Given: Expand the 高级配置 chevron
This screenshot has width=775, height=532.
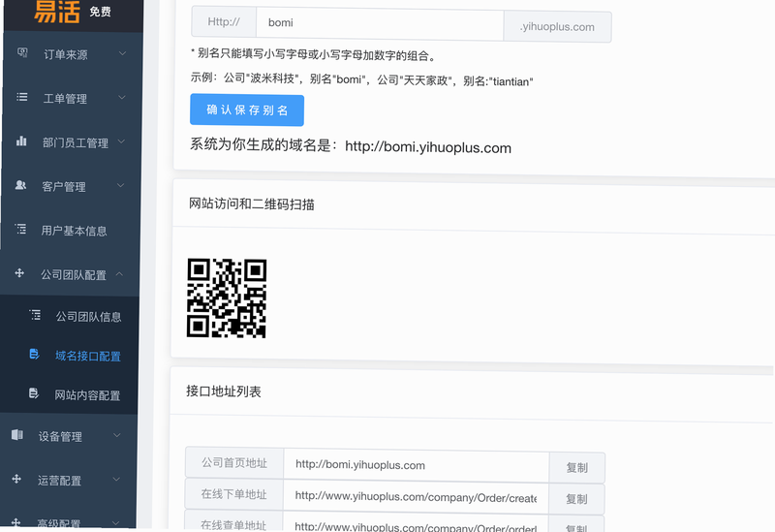Looking at the screenshot, I should point(115,522).
